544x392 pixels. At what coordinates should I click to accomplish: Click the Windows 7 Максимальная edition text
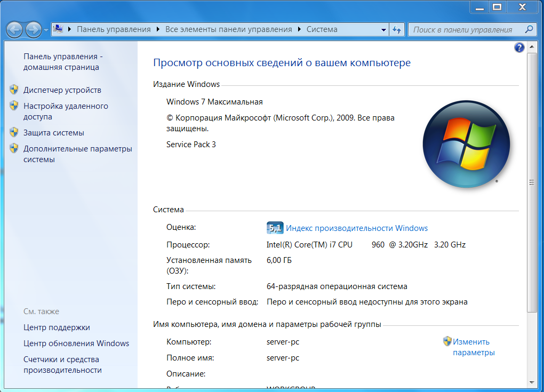214,102
